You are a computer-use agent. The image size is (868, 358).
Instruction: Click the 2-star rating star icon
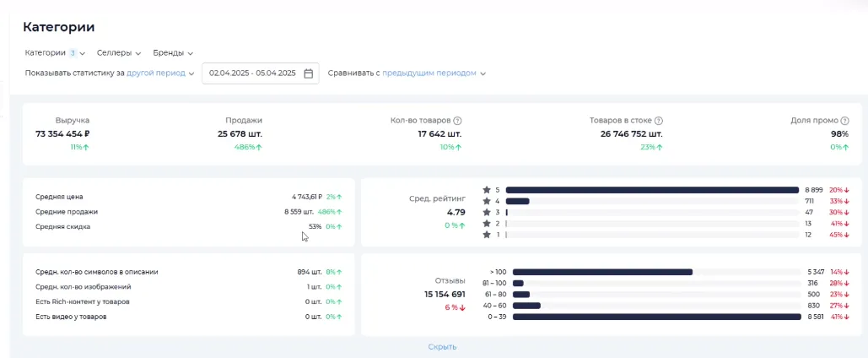pyautogui.click(x=486, y=224)
